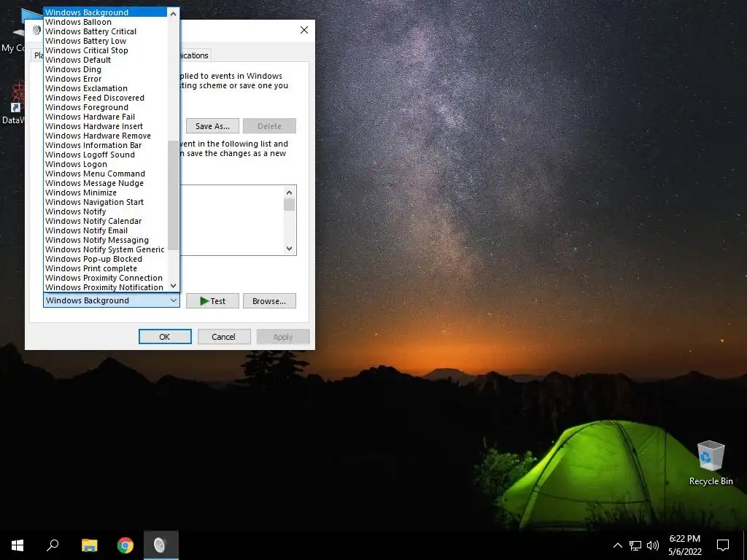Choose Windows Ding sound
The height and width of the screenshot is (560, 747).
pos(106,69)
